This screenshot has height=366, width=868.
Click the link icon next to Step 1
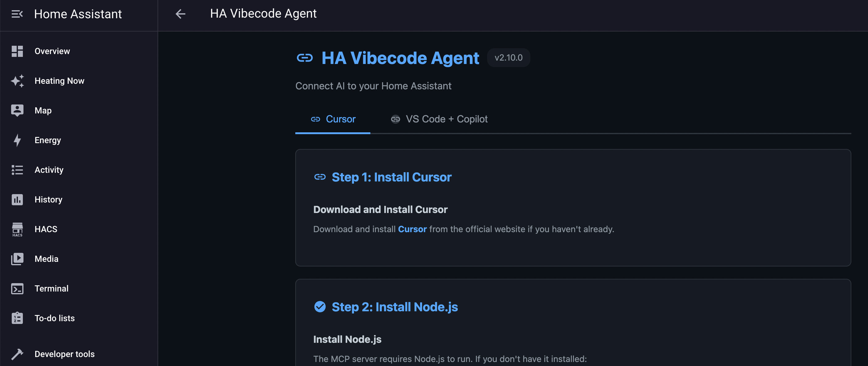pyautogui.click(x=320, y=177)
